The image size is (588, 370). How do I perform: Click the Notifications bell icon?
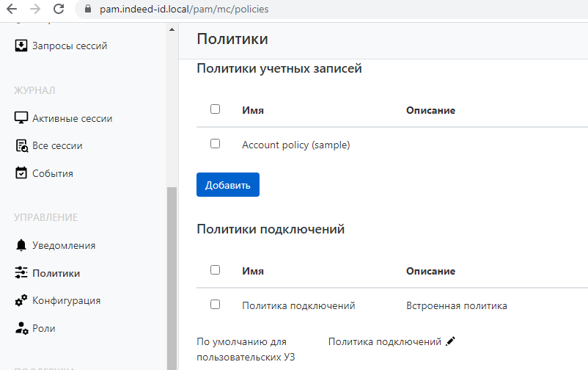pos(21,245)
